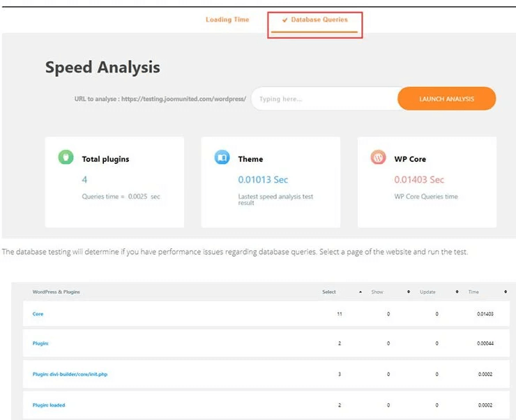Screen dimensions: 516x420
Task: Click the divi-builder row Select value 3
Action: [x=340, y=374]
